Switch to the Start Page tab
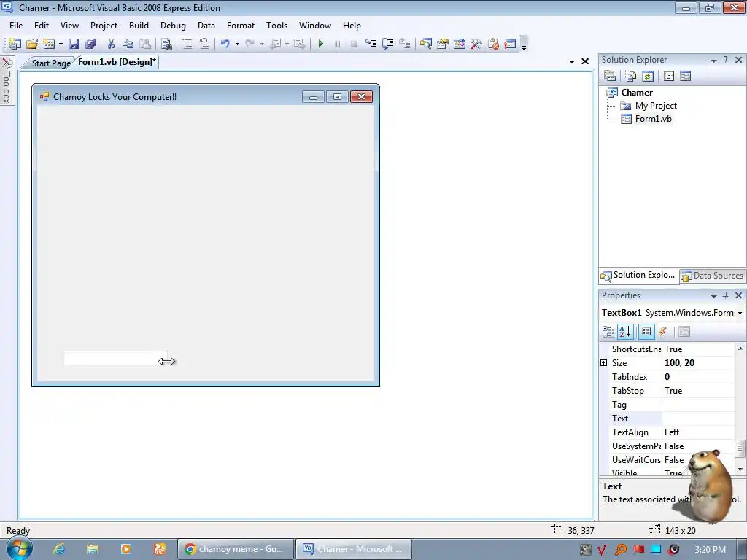This screenshot has height=560, width=747. pyautogui.click(x=51, y=63)
